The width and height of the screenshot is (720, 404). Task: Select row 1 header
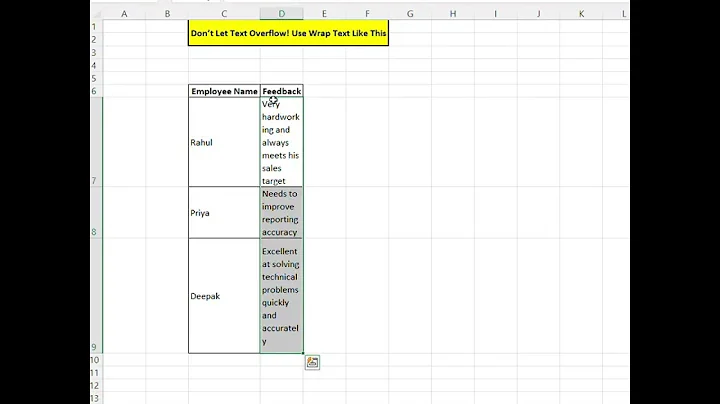[96, 27]
